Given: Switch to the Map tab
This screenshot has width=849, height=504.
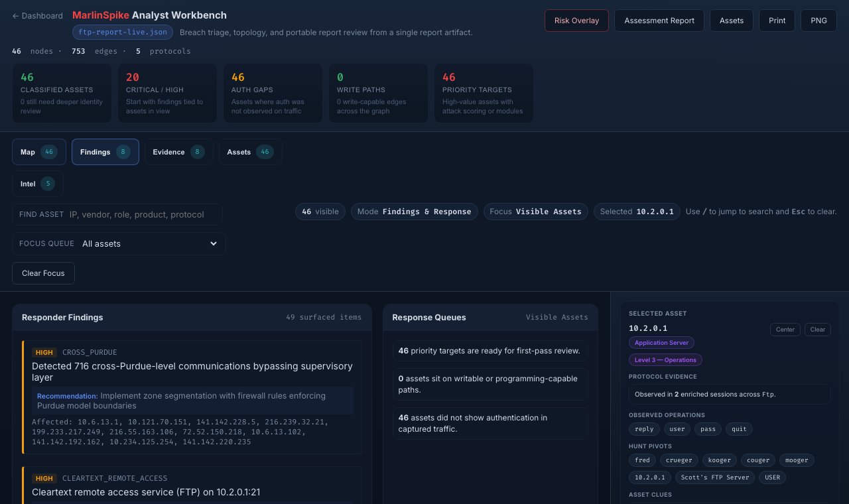Looking at the screenshot, I should pyautogui.click(x=38, y=151).
